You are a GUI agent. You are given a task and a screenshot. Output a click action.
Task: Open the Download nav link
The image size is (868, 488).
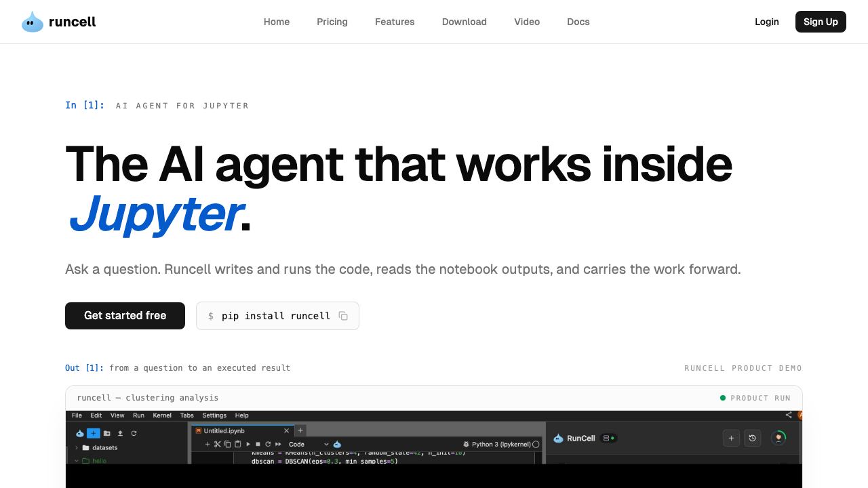465,22
